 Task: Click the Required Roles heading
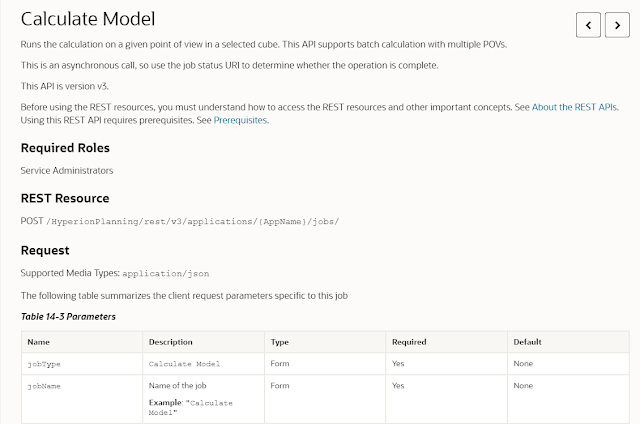pos(72,148)
